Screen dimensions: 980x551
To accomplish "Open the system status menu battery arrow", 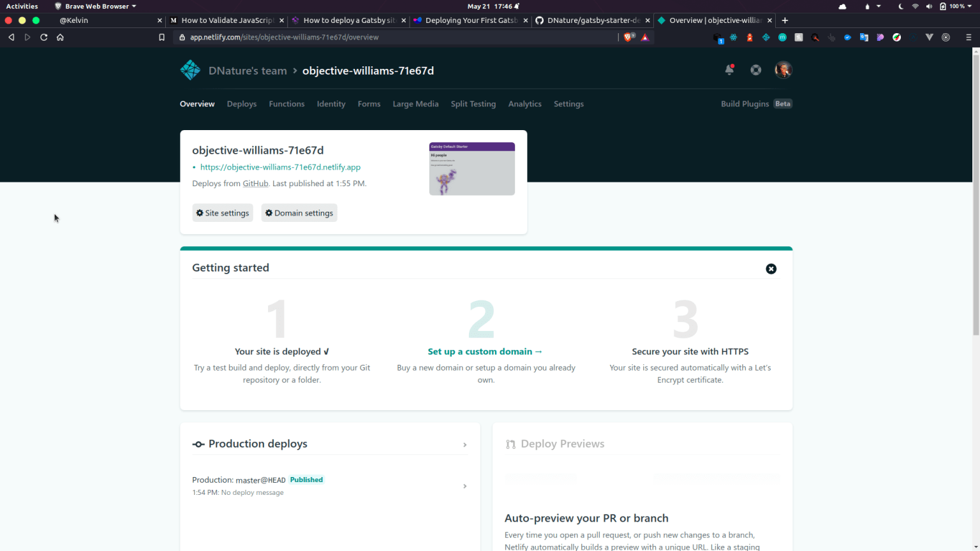I will tap(970, 6).
